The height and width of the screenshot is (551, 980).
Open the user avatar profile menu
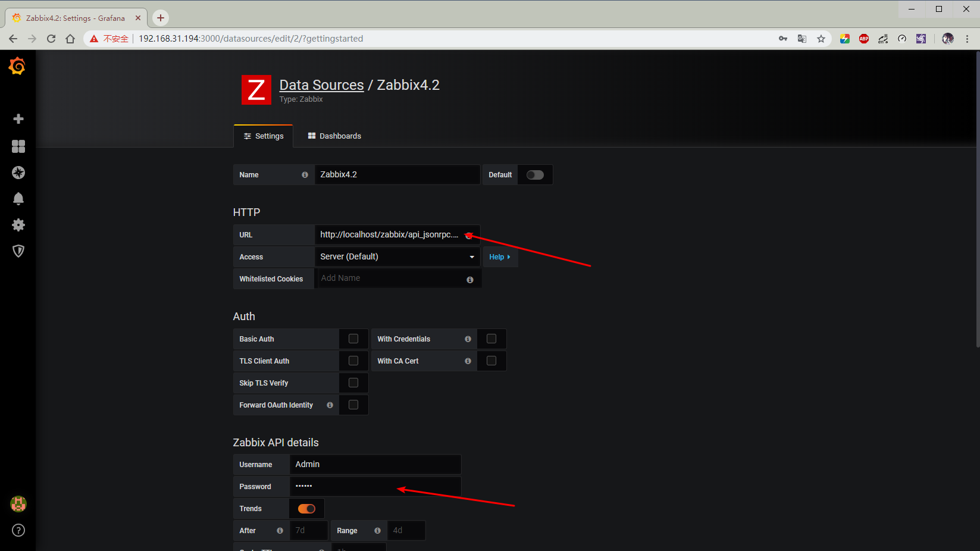(18, 504)
